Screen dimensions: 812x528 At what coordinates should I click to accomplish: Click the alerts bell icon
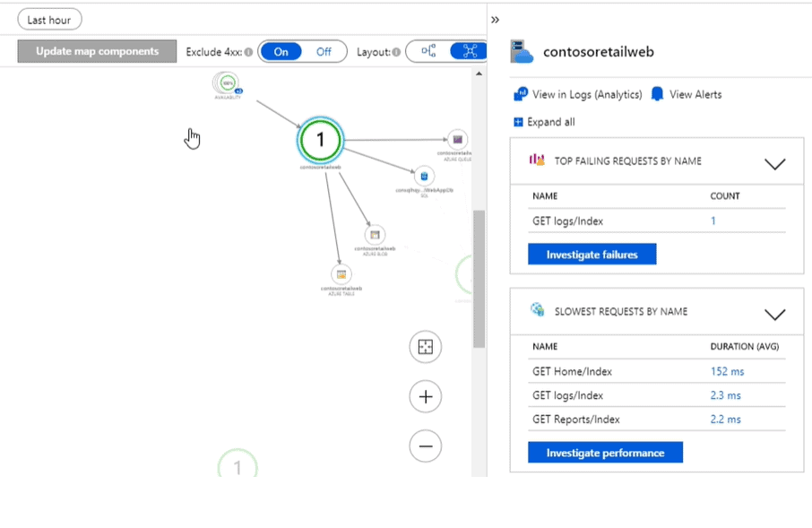coord(657,94)
